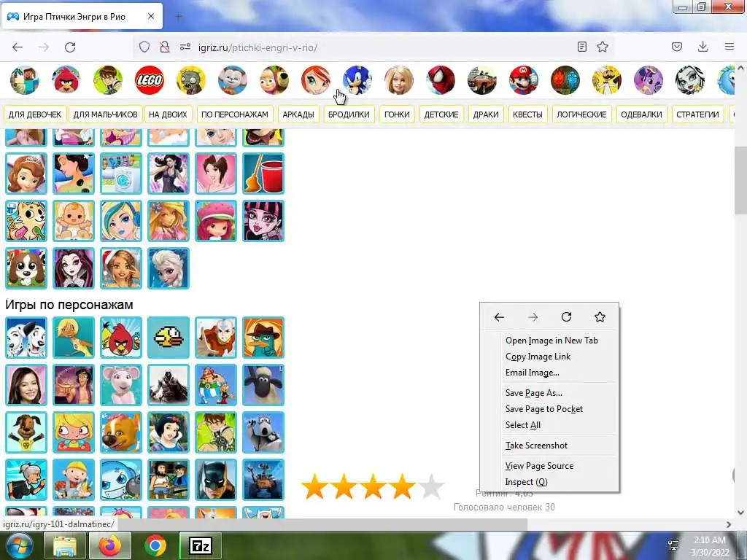
Task: Open the Sonic character icon
Action: click(357, 80)
